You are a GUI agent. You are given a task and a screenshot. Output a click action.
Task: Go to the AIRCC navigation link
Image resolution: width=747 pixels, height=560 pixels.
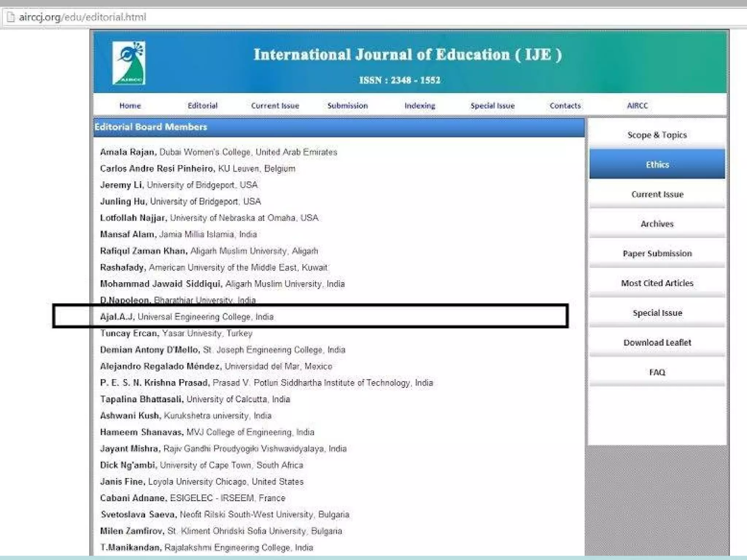(637, 106)
